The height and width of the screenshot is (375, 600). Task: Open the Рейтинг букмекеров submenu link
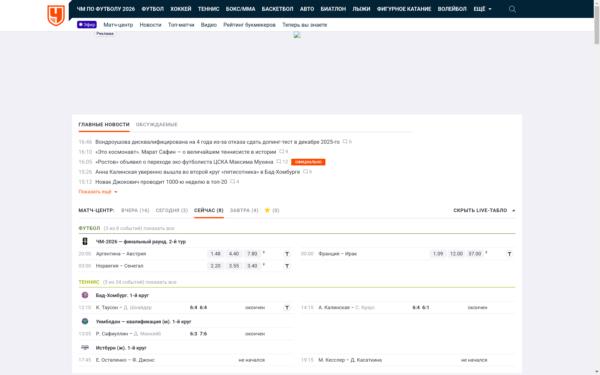point(249,24)
